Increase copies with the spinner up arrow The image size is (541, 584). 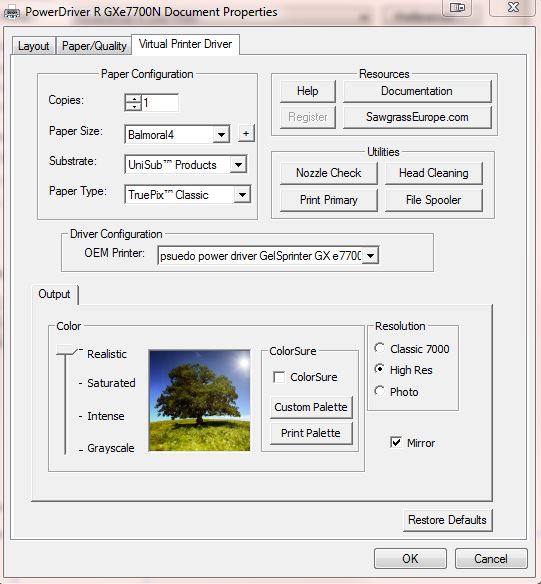point(133,99)
